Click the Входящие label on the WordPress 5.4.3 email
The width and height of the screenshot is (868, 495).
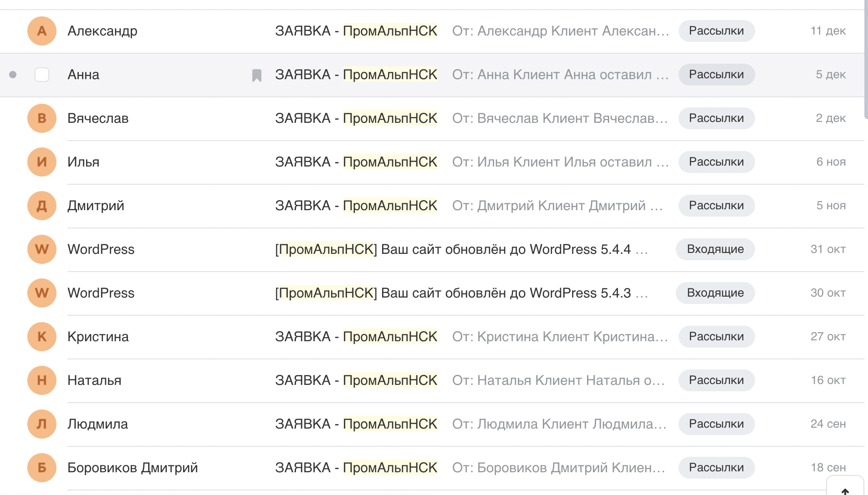tap(715, 293)
